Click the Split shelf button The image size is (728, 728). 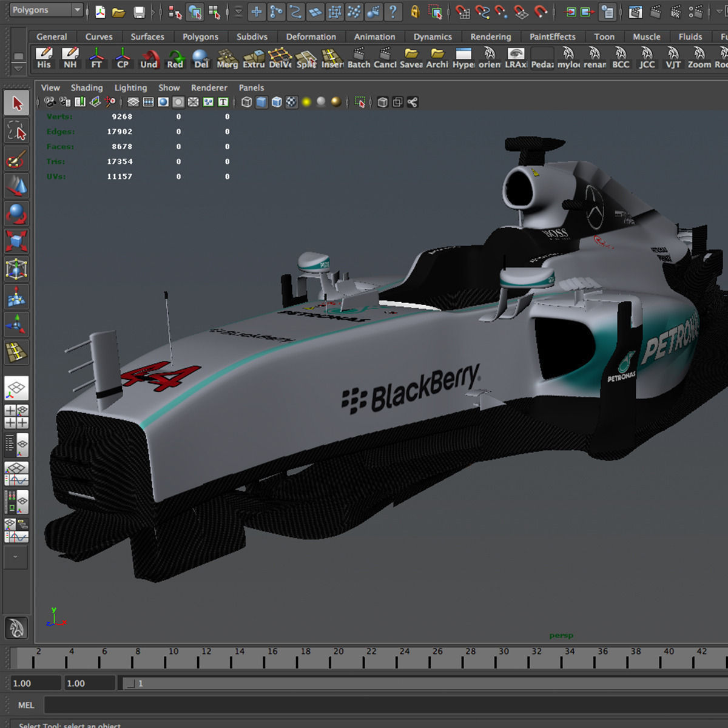[x=306, y=59]
